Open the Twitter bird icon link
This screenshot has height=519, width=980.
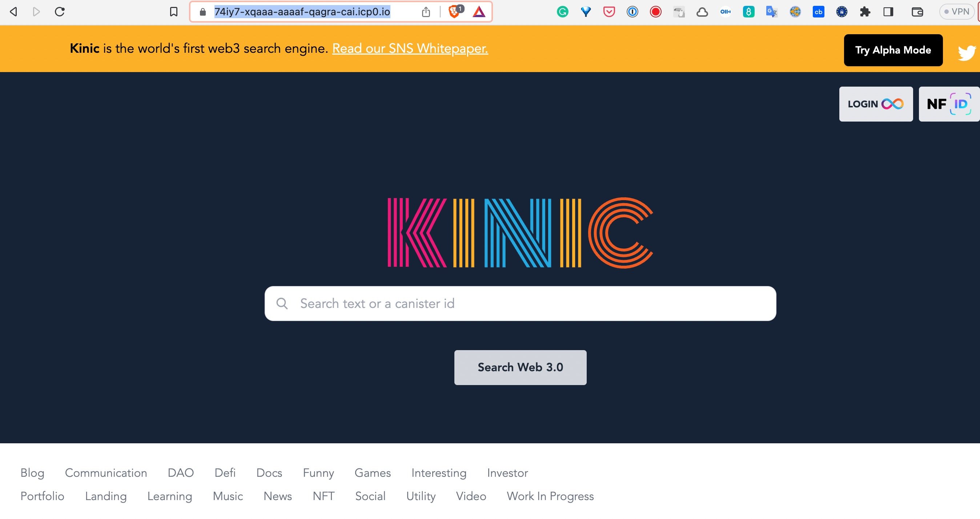click(x=967, y=52)
